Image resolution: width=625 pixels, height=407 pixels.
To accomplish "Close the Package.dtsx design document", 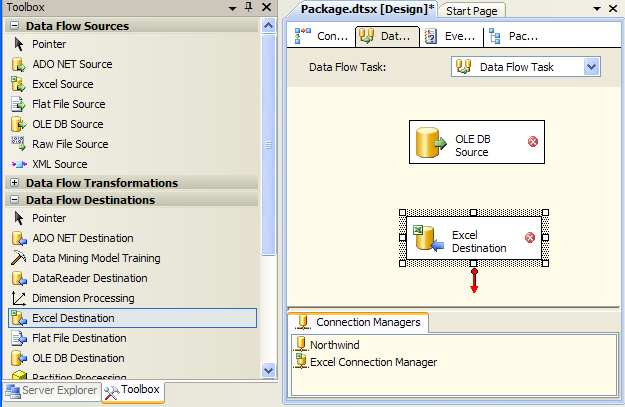I will (x=613, y=8).
